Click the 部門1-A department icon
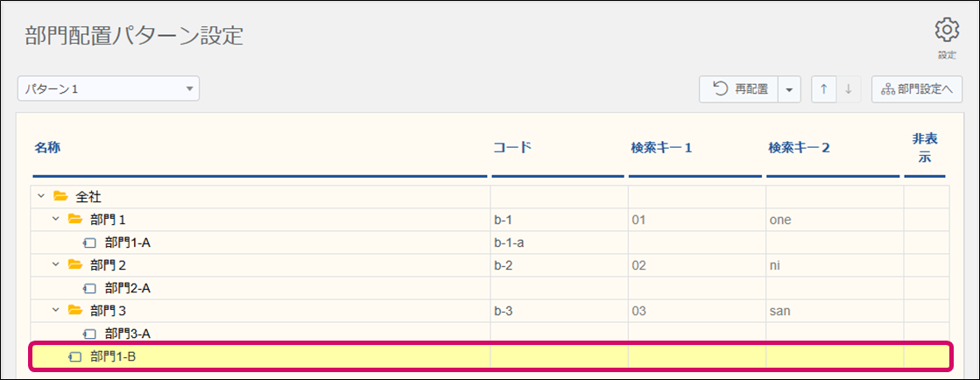This screenshot has height=380, width=980. pos(89,243)
